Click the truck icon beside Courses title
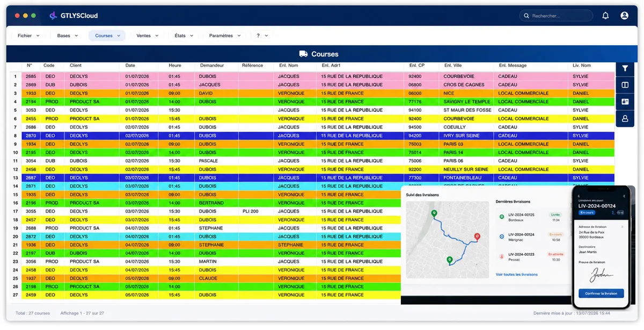Image resolution: width=644 pixels, height=330 pixels. [x=303, y=54]
